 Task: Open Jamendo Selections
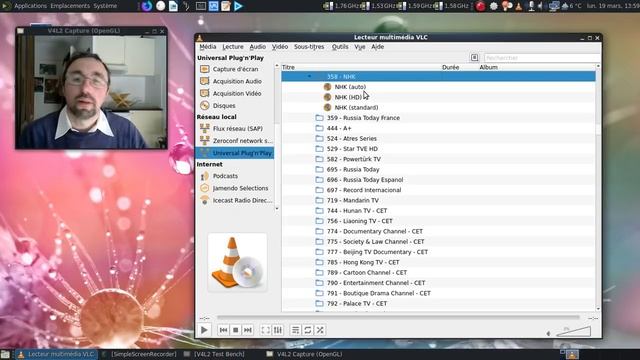point(235,188)
